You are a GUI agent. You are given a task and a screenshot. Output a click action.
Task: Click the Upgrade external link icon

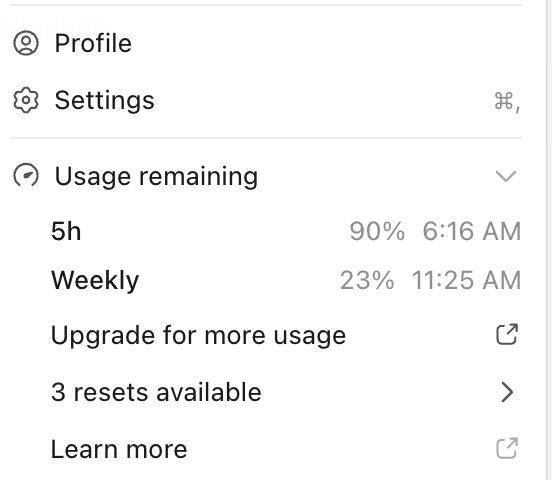tap(507, 334)
